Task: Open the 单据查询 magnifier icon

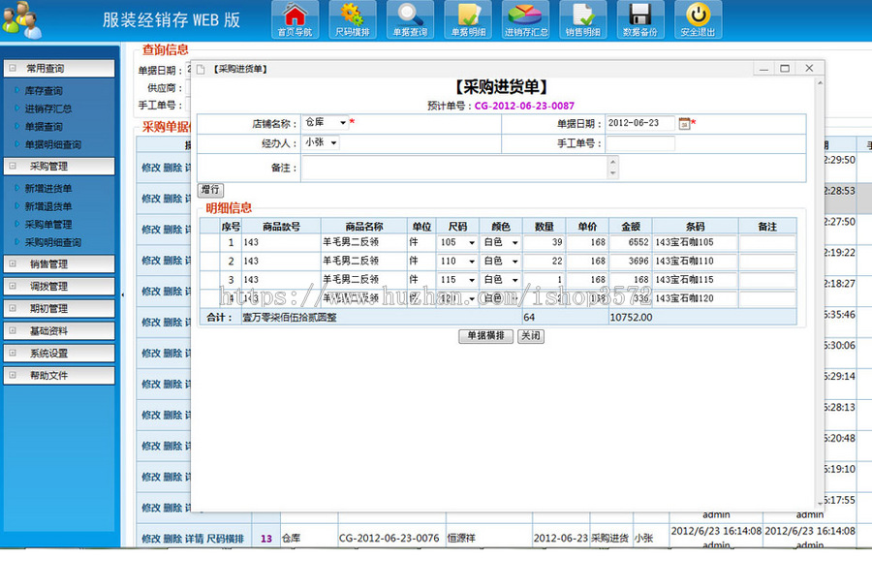Action: (x=410, y=19)
